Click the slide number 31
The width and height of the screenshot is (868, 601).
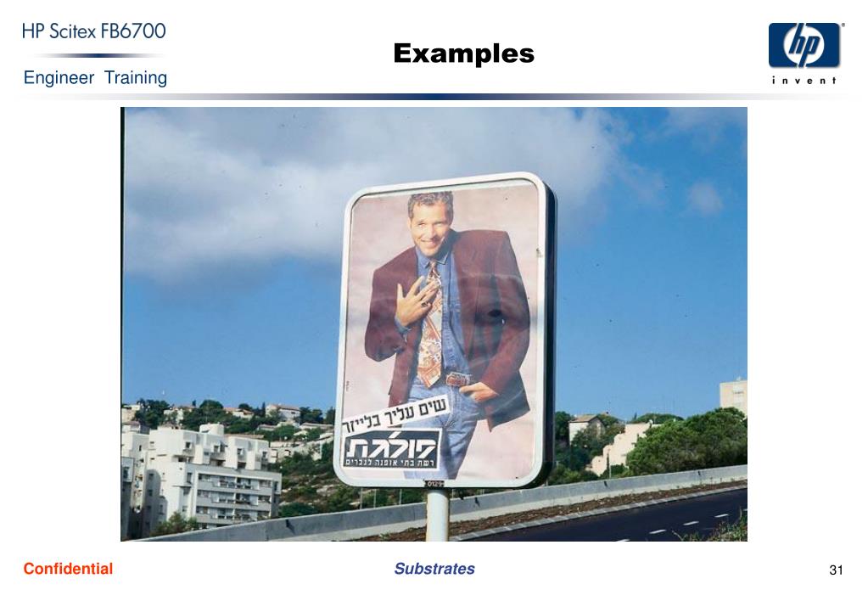click(836, 570)
